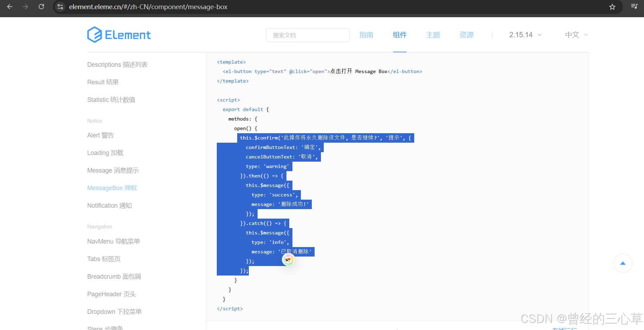Image resolution: width=644 pixels, height=330 pixels.
Task: Expand the 2.15.14 version dropdown
Action: [525, 35]
